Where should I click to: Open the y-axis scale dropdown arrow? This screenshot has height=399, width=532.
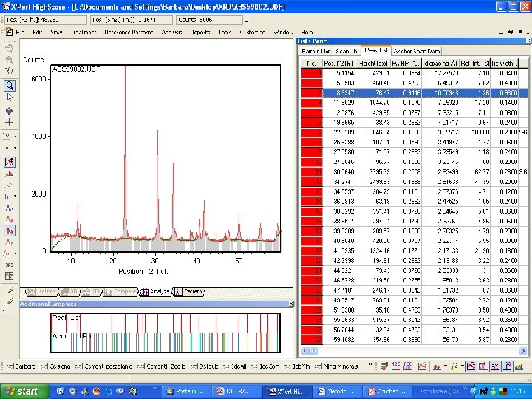pyautogui.click(x=16, y=137)
